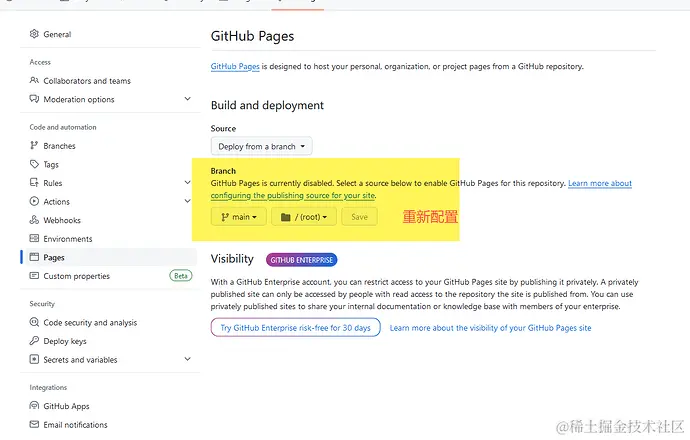This screenshot has width=690, height=440.
Task: Open the main branch selector dropdown
Action: (x=239, y=217)
